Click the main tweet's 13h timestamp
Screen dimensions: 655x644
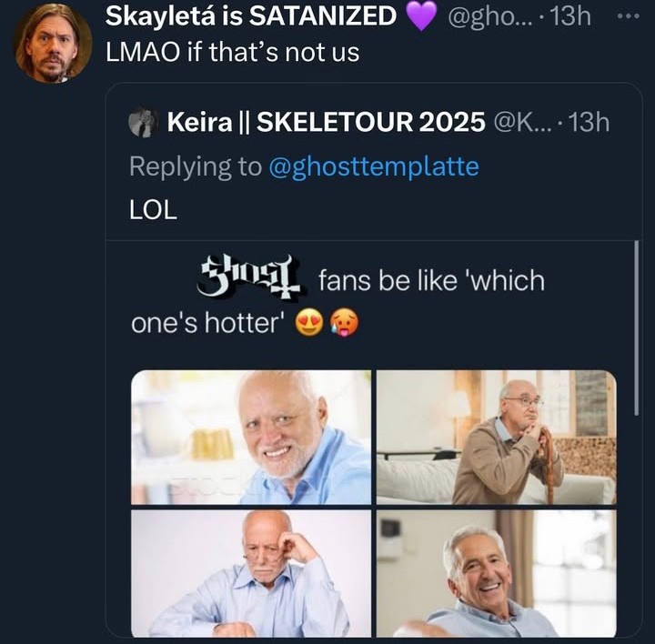(x=571, y=16)
